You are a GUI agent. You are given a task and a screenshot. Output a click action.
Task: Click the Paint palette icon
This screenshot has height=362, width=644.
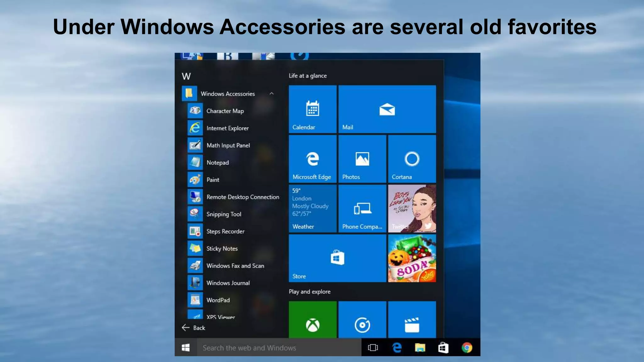(x=195, y=180)
